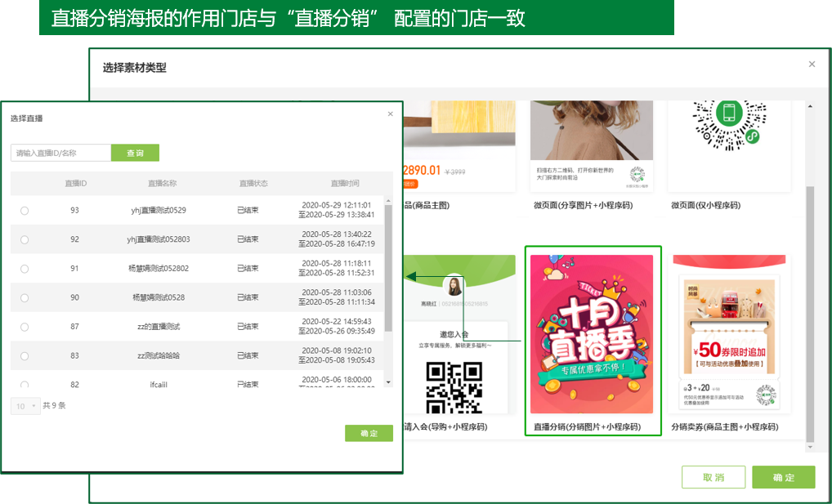Click live name yhj直播测试052803

159,239
